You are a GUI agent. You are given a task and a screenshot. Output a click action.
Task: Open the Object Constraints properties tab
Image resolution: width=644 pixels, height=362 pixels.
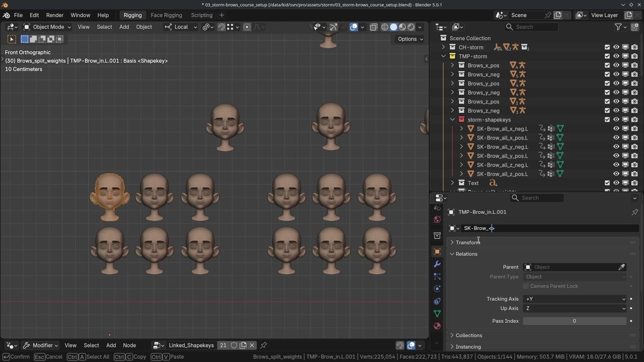(437, 301)
